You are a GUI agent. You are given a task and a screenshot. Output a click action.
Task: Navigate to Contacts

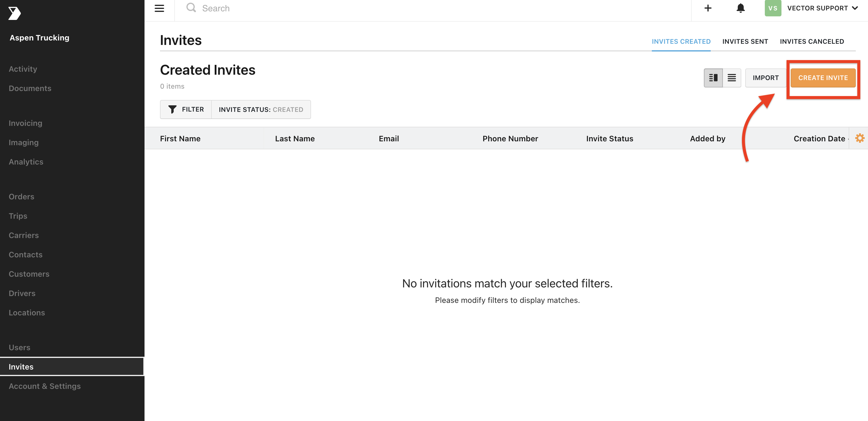pos(26,255)
